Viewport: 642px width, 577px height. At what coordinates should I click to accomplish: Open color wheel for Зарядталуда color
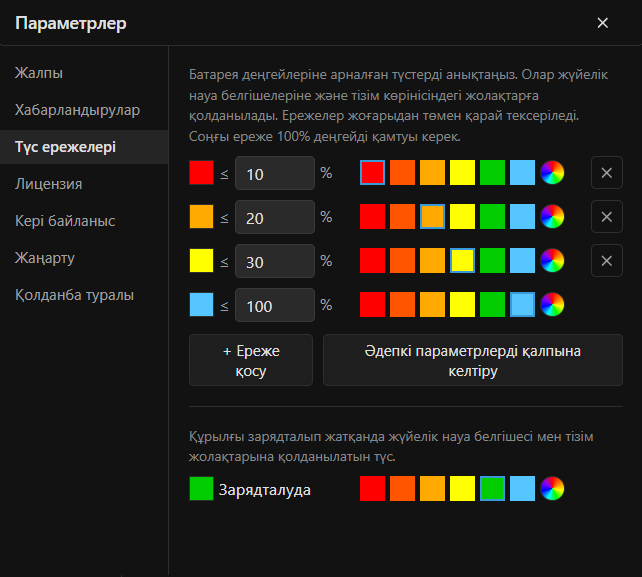click(552, 489)
